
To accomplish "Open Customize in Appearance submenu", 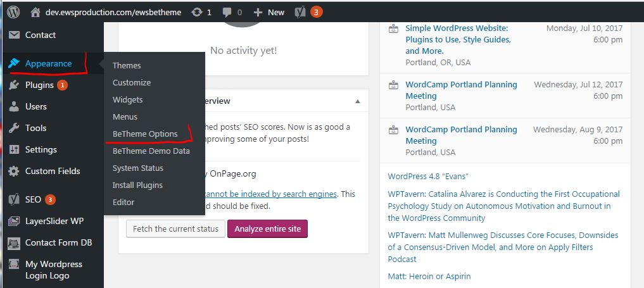I will coord(132,83).
